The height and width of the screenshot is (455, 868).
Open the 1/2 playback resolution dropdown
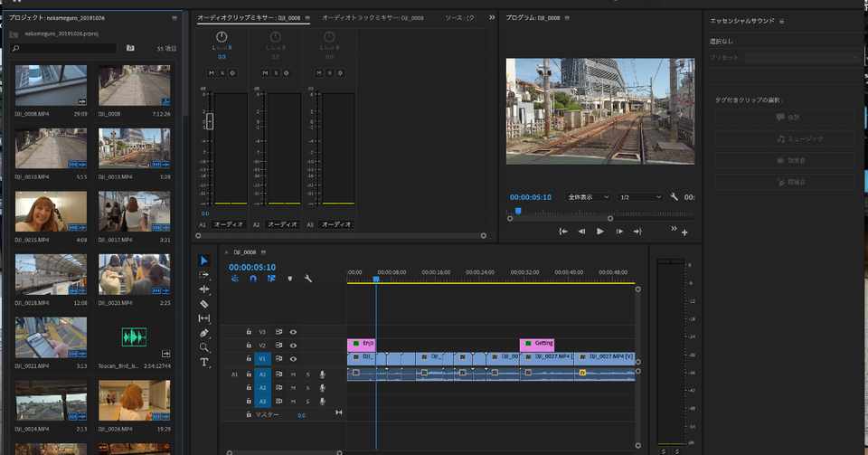point(639,197)
